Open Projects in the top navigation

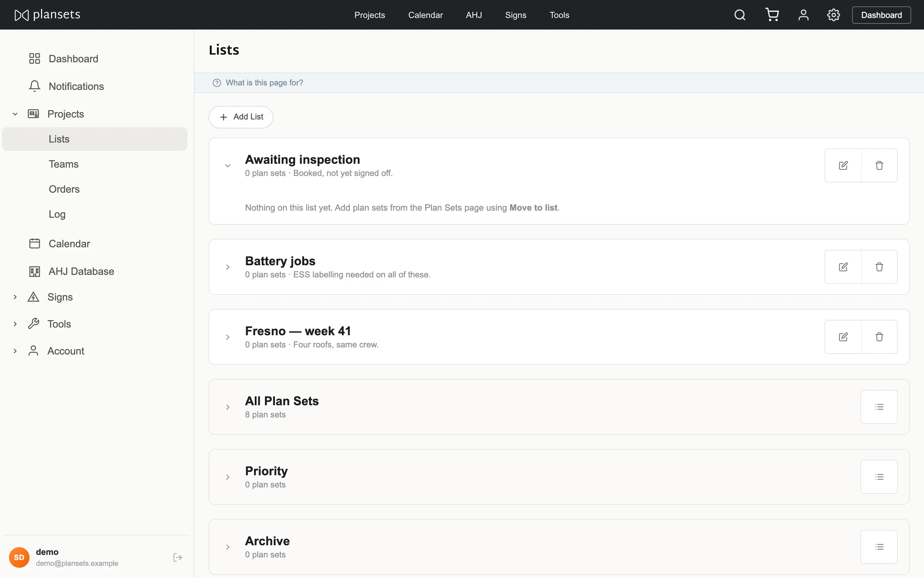pyautogui.click(x=369, y=15)
